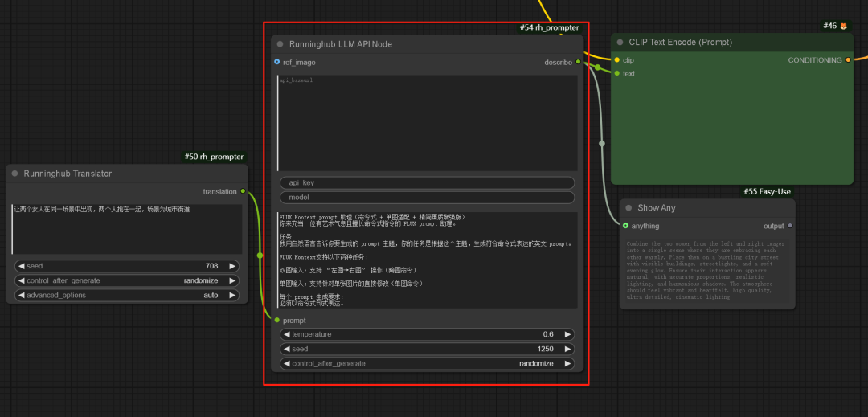
Task: Open advanced_options auto dropdown
Action: click(126, 296)
